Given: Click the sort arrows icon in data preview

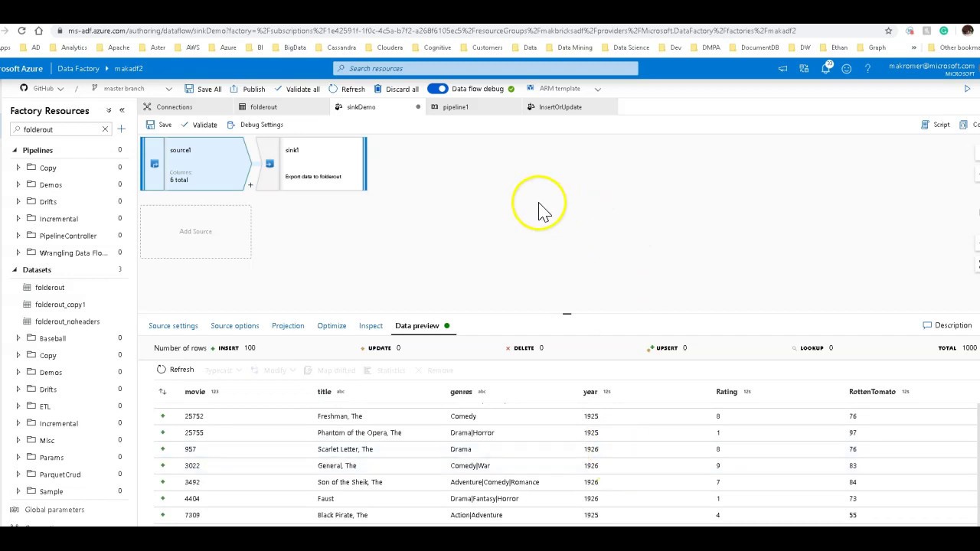Looking at the screenshot, I should coord(162,392).
